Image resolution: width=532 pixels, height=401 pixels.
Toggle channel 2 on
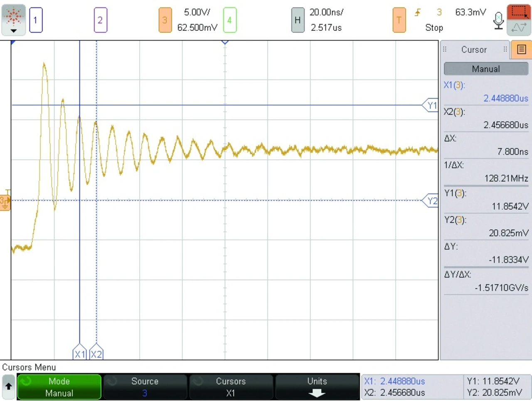[x=100, y=20]
